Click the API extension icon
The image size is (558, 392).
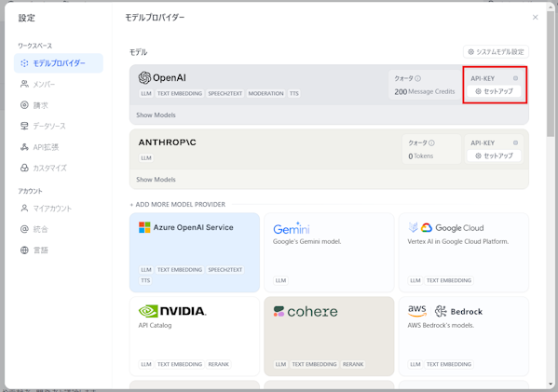click(x=24, y=147)
